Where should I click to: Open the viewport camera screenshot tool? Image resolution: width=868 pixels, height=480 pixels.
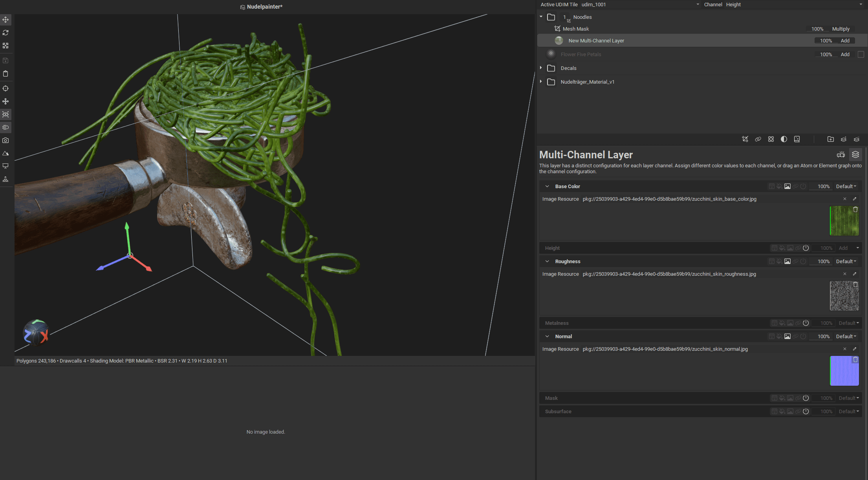(x=6, y=140)
